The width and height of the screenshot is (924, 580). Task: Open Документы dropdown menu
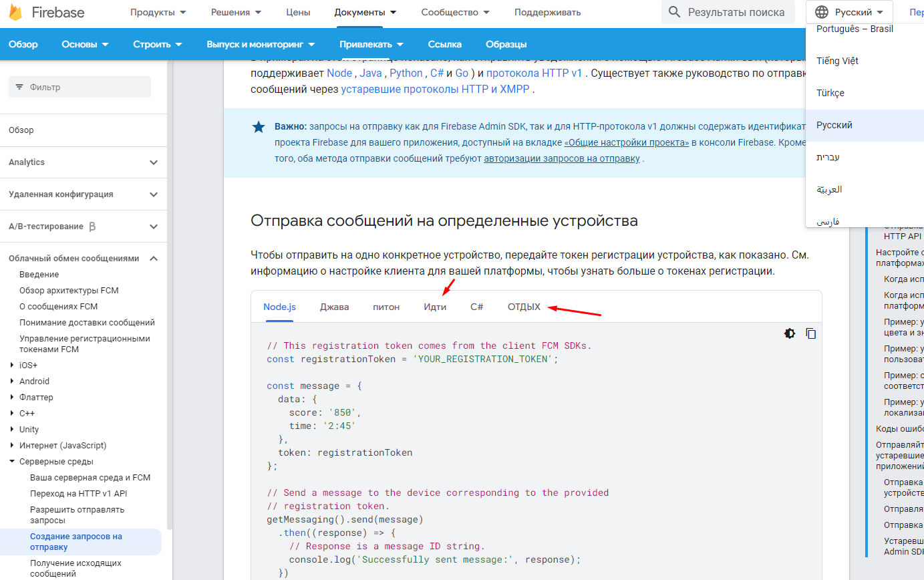click(x=365, y=12)
